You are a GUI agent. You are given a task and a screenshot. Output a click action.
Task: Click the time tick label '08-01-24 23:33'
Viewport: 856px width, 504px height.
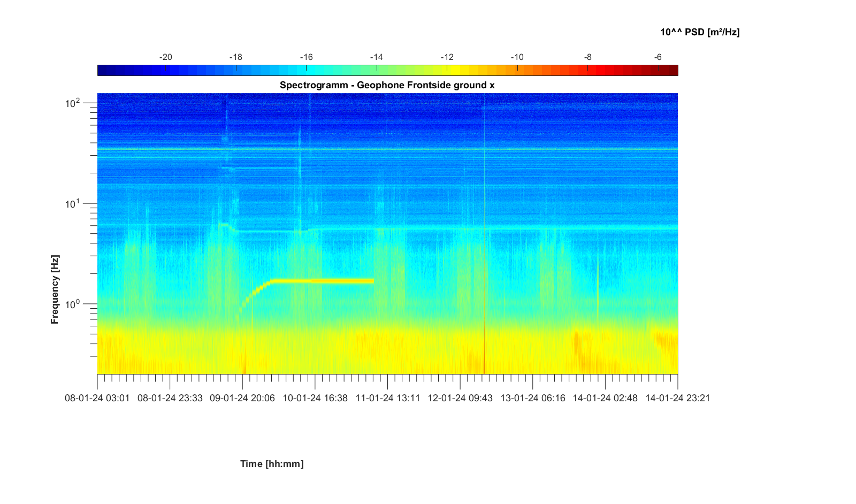[x=170, y=398]
